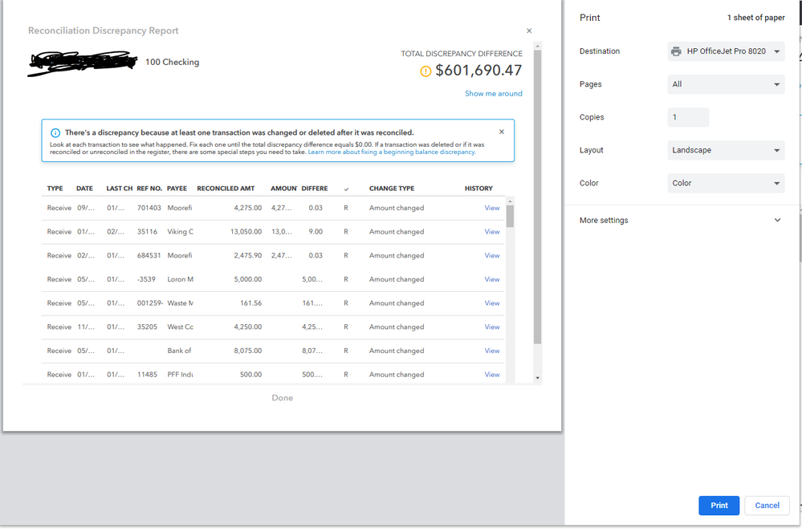
Task: Sort by RECONCILED AMT column header
Action: pyautogui.click(x=226, y=189)
